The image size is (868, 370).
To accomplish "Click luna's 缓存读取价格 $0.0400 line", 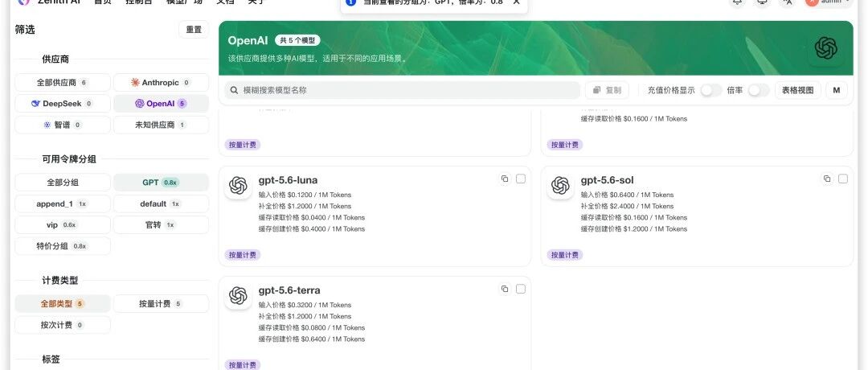I will (312, 218).
